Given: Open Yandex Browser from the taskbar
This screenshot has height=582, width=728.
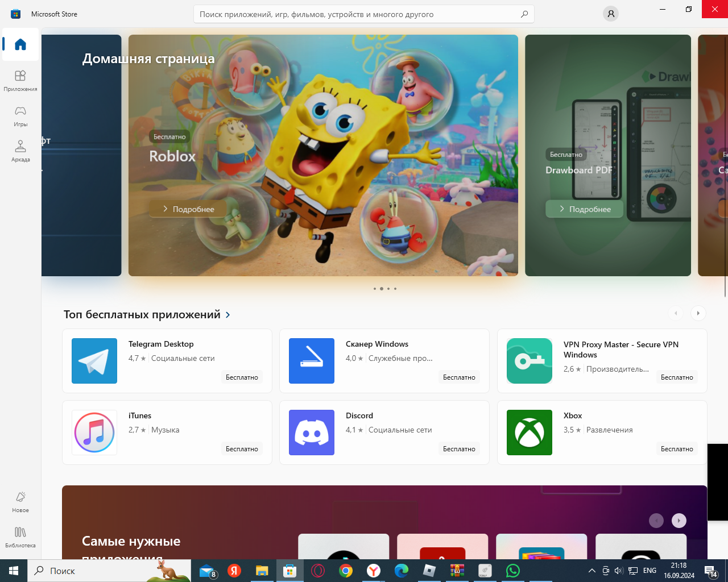Looking at the screenshot, I should click(x=373, y=571).
